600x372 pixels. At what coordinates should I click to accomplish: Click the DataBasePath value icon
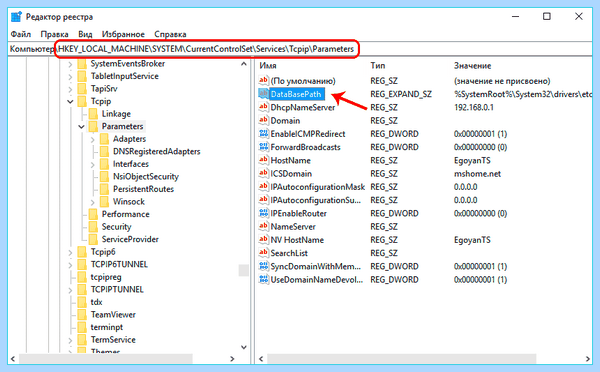[x=263, y=94]
